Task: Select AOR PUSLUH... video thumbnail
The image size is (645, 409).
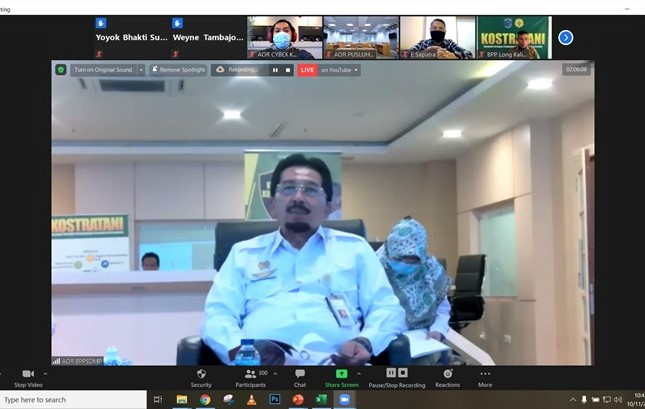Action: point(361,37)
